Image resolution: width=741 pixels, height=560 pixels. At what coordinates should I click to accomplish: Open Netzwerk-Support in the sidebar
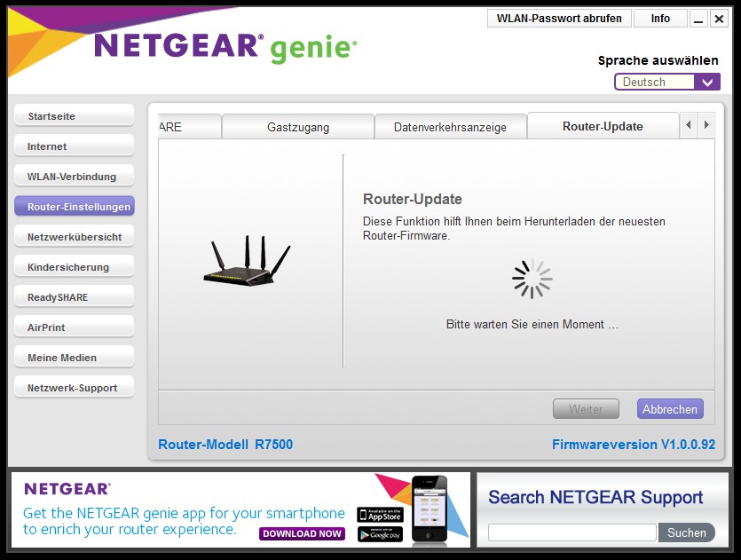[75, 388]
